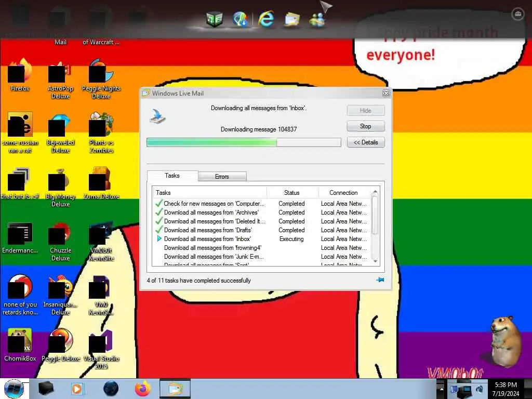Launch Zuma Deluxe from the desktop
The image size is (532, 399).
(101, 182)
